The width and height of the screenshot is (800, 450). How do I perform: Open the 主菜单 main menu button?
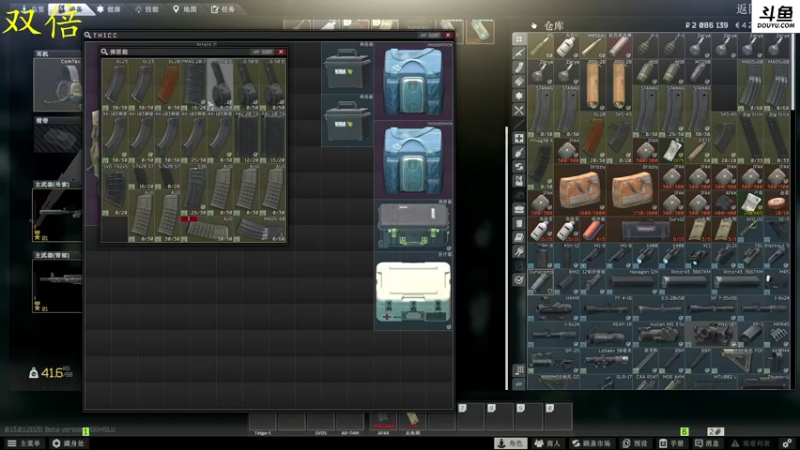click(23, 443)
